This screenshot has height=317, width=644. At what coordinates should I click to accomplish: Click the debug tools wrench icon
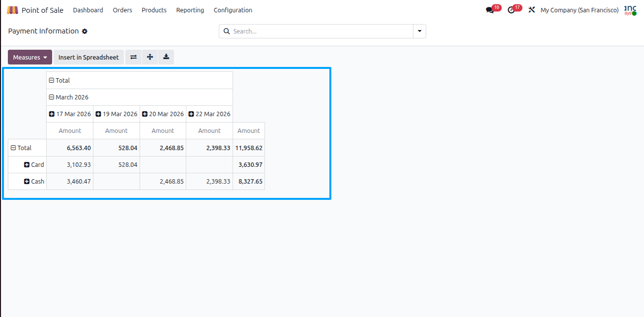[531, 10]
